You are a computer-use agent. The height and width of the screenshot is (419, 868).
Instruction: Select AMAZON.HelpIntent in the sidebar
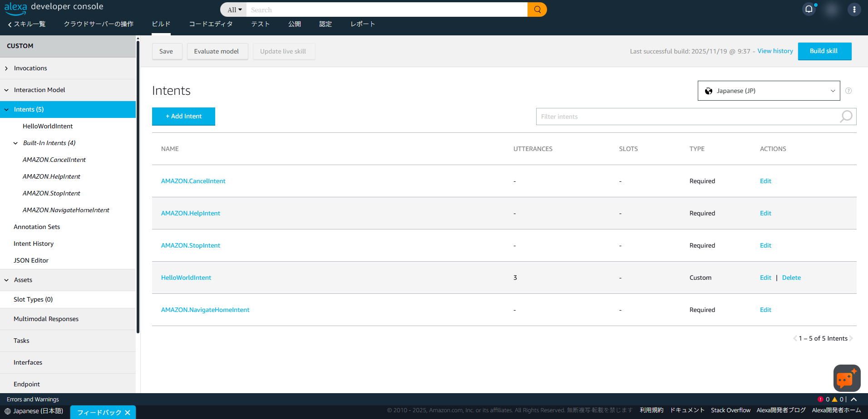coord(51,176)
